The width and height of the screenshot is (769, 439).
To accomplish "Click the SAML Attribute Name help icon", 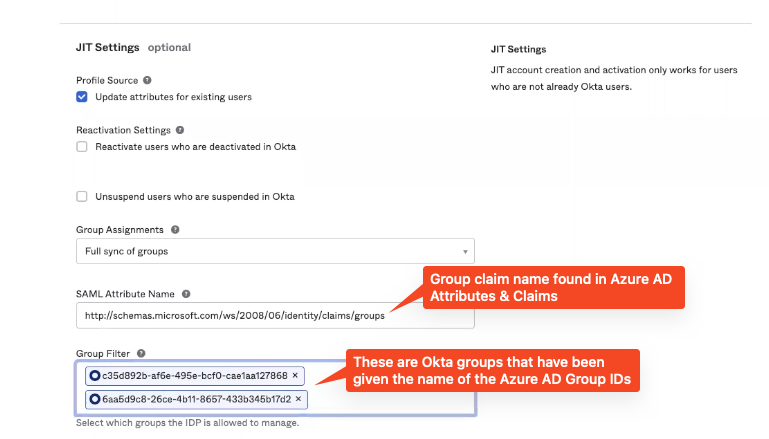I will [186, 294].
